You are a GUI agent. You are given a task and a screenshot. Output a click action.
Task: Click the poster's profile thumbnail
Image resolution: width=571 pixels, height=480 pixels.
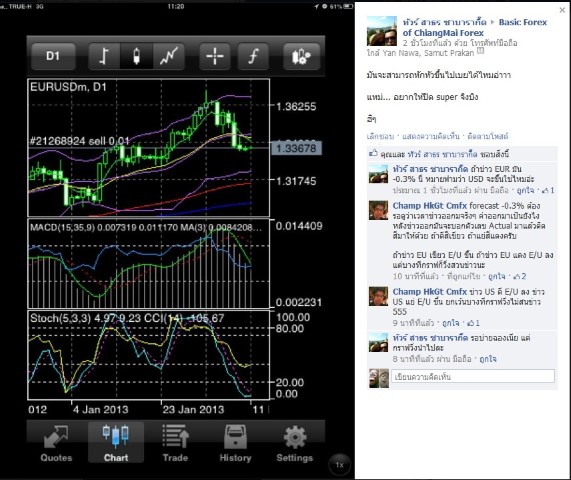point(382,31)
